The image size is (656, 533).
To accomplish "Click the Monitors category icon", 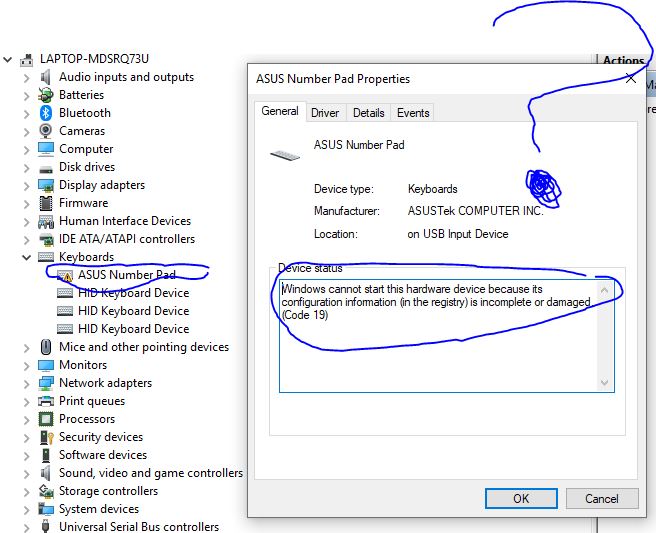I will click(46, 365).
